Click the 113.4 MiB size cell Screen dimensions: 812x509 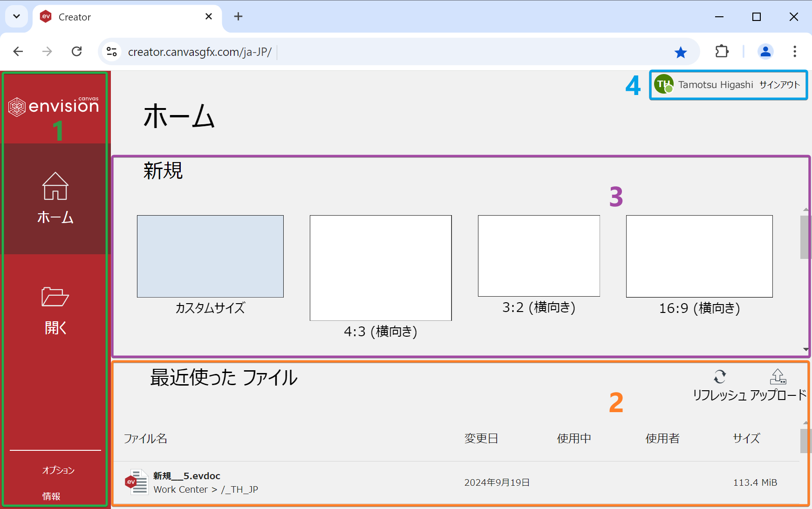click(755, 482)
